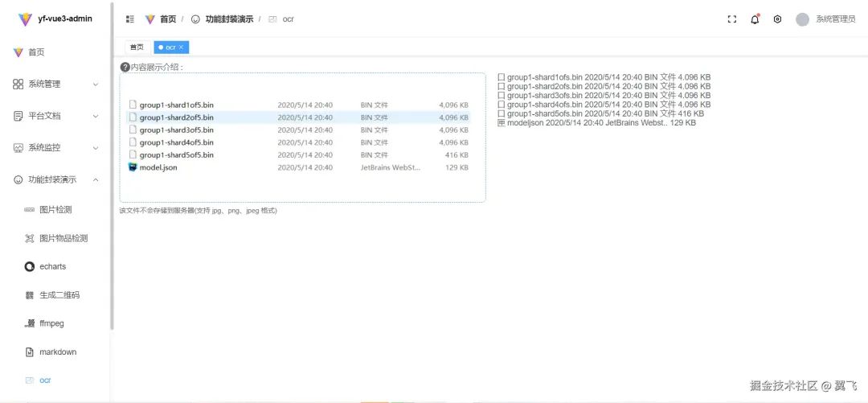
Task: Click 功能封装演示 breadcrumb
Action: [229, 19]
